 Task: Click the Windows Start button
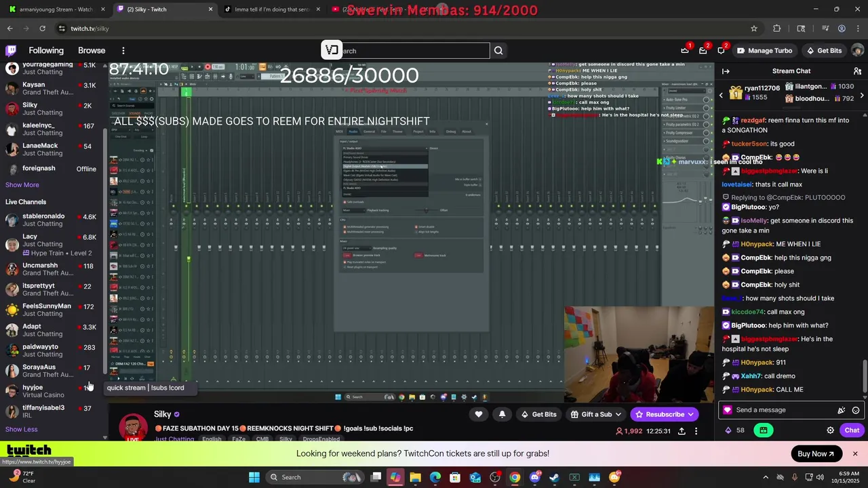(254, 477)
